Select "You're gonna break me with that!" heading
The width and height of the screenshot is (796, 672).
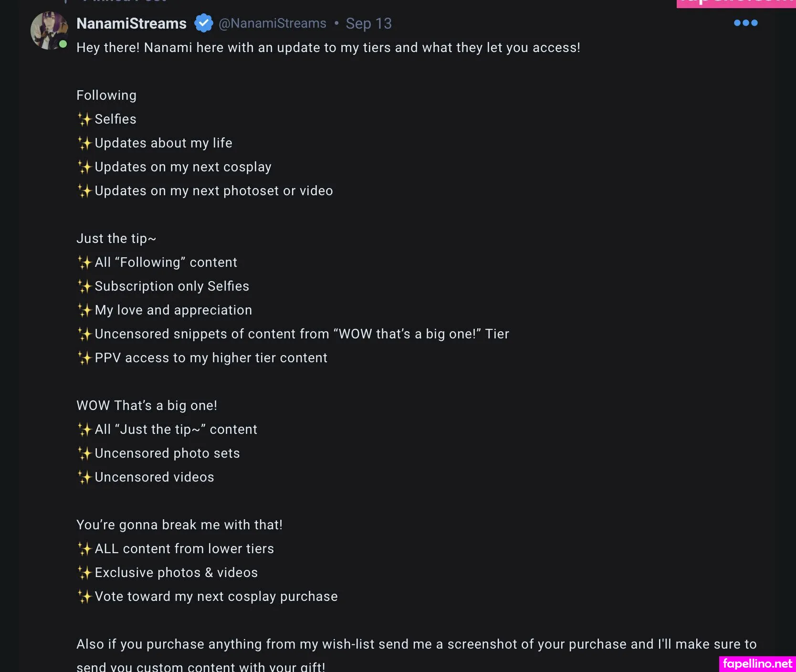[x=179, y=525]
